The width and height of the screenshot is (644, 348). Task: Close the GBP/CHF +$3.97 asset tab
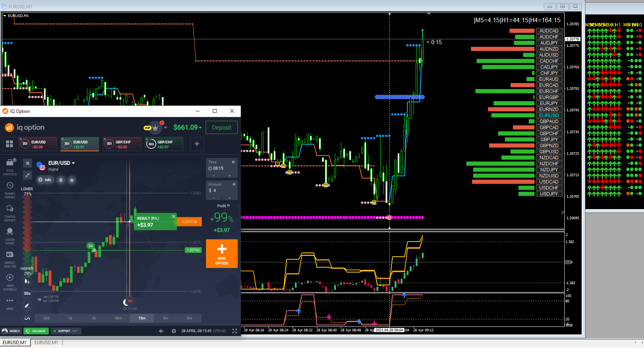point(147,139)
